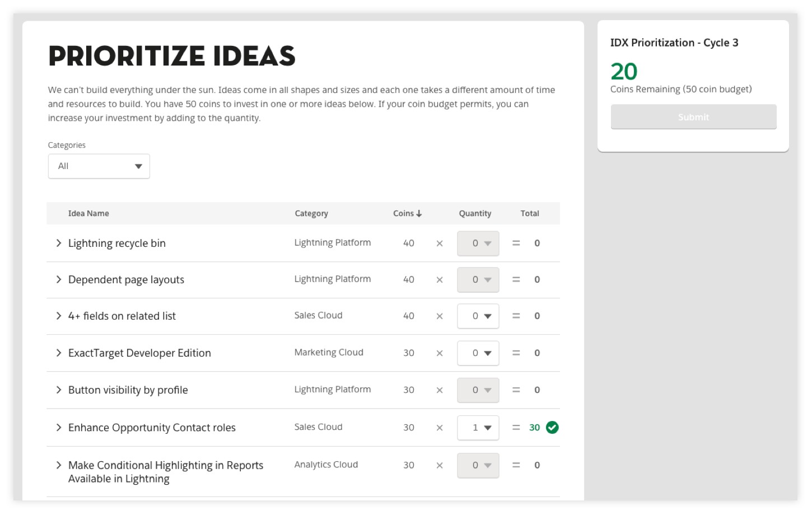Expand Make Conditional Highlighting in Reports chevron
The width and height of the screenshot is (812, 515).
[59, 465]
